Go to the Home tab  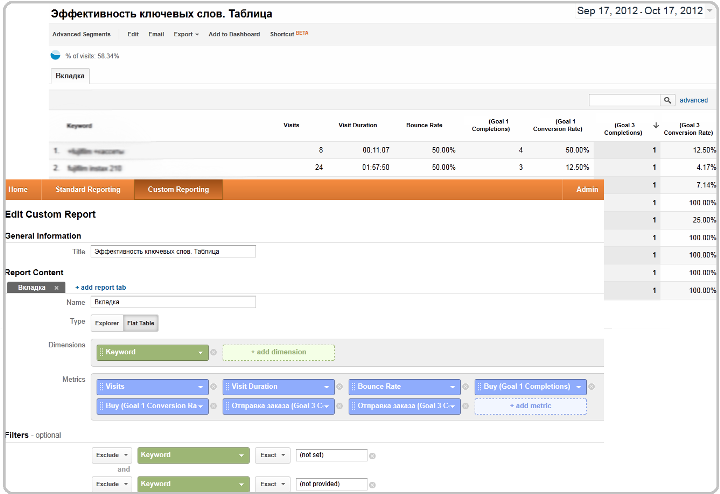[18, 189]
